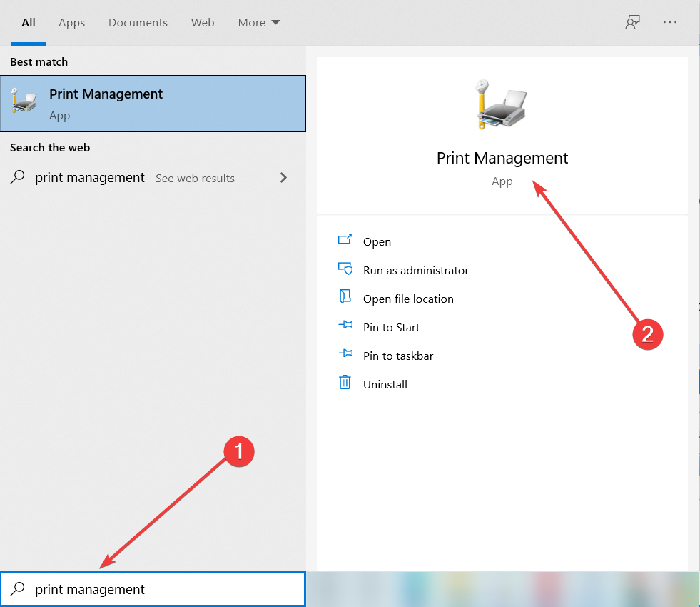Click the Pin to Start pin icon
The image size is (700, 607).
pos(345,325)
